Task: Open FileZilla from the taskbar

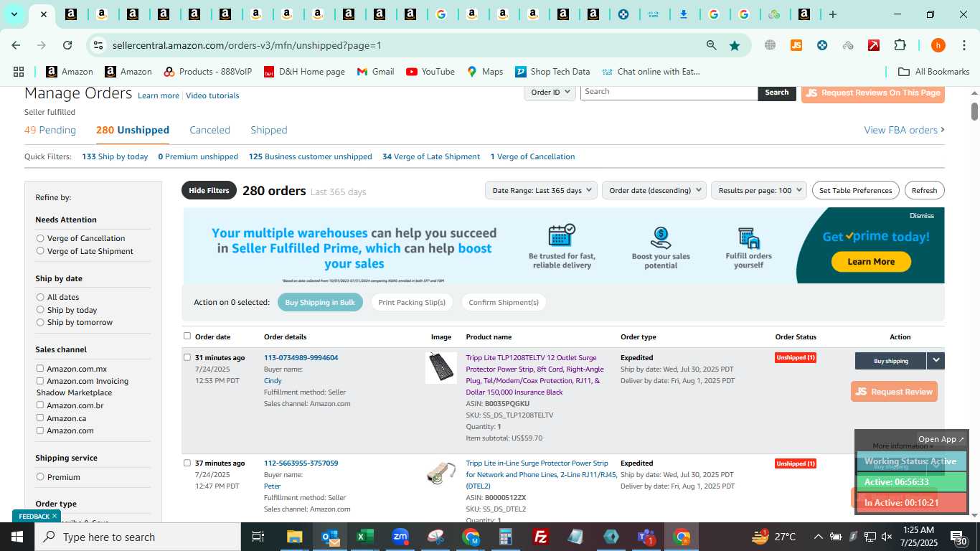Action: (541, 537)
